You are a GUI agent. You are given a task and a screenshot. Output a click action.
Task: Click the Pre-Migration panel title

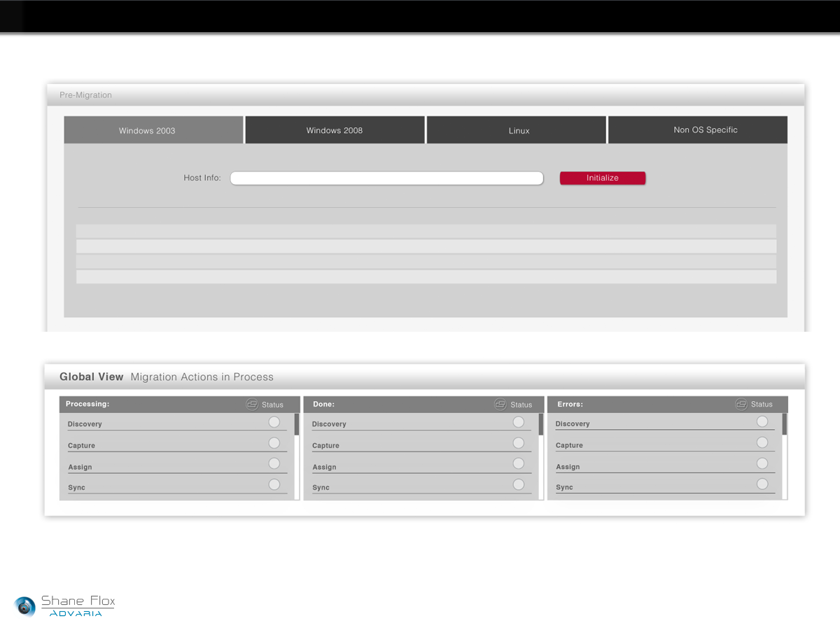(85, 95)
